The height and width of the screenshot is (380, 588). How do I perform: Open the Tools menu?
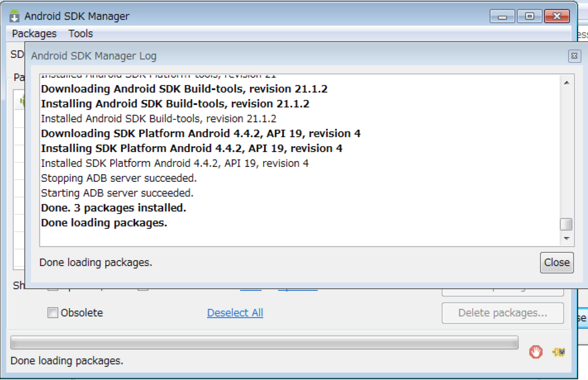pos(81,33)
